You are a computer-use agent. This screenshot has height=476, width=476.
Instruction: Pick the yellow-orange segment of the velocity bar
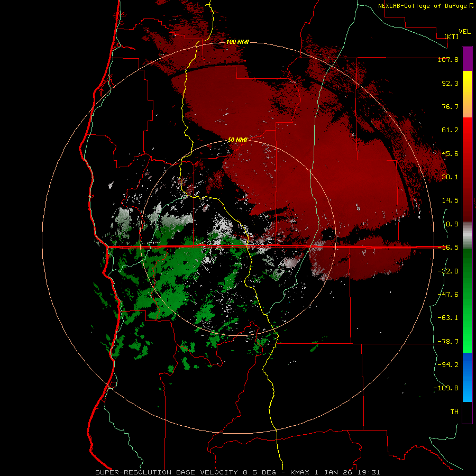click(467, 94)
